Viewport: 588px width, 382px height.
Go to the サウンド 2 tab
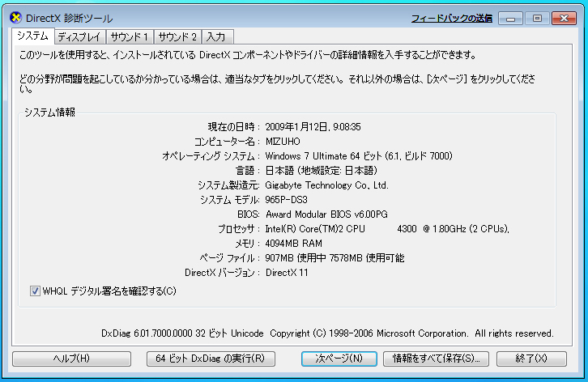[177, 36]
